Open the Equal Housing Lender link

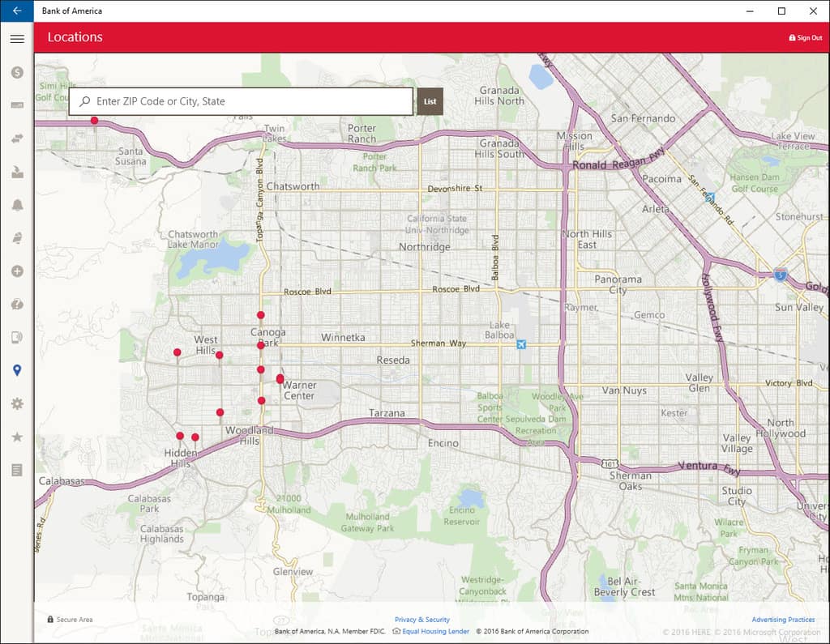click(435, 631)
